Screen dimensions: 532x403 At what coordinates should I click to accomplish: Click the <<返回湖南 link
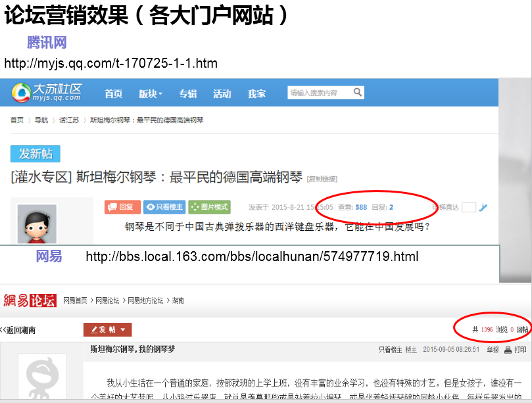coord(18,330)
